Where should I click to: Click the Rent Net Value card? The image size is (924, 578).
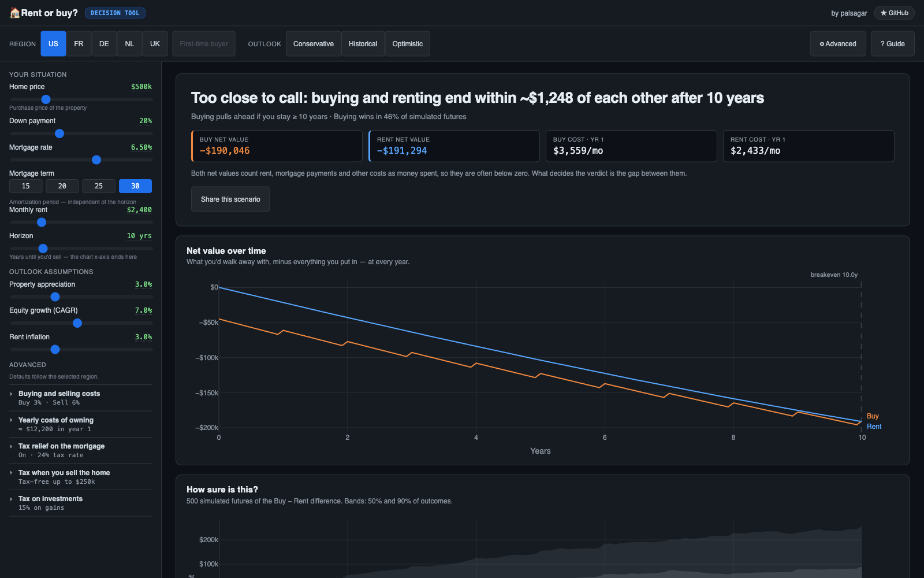454,146
